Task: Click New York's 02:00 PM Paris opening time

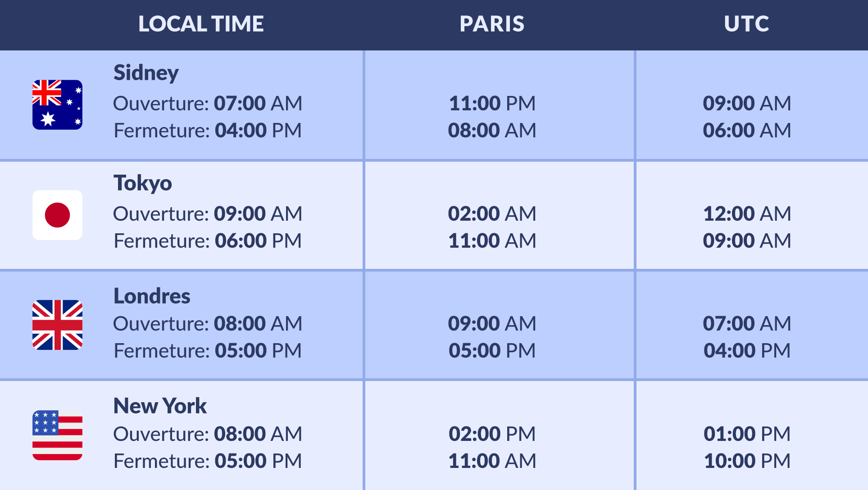Action: (x=492, y=434)
